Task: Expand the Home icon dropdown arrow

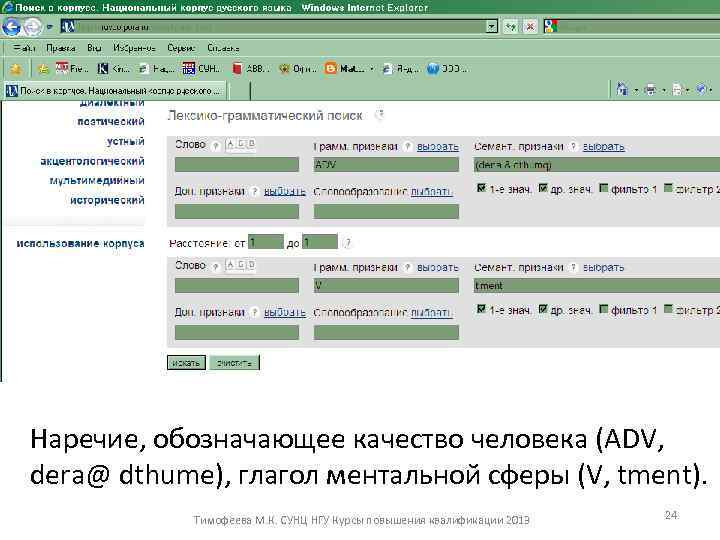Action: [636, 90]
